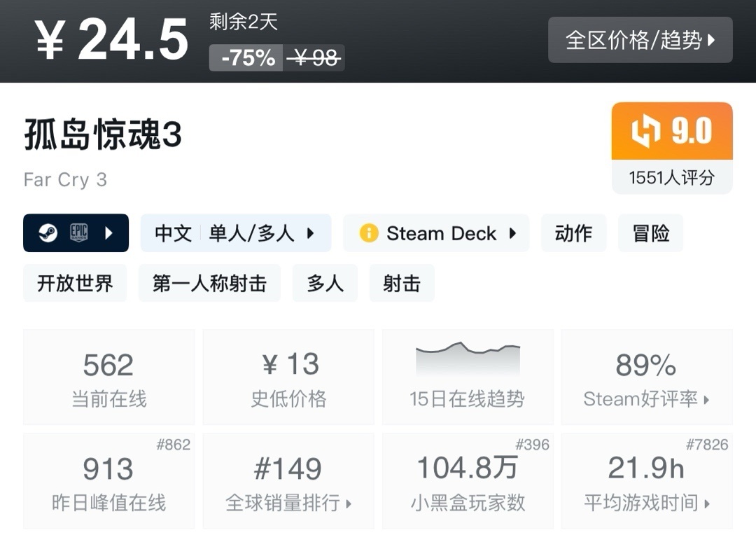Click the Steam Deck info icon
This screenshot has width=756, height=535.
click(x=368, y=233)
